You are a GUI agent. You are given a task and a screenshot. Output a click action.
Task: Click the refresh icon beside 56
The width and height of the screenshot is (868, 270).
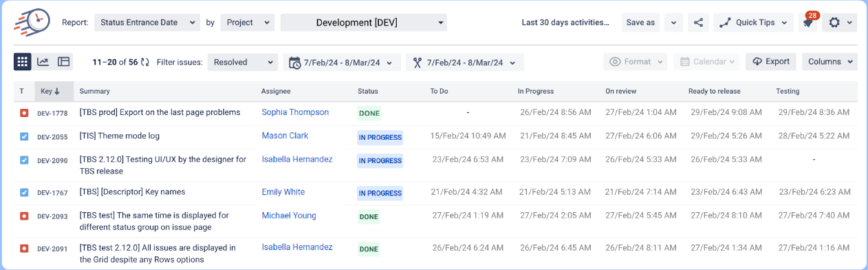144,62
